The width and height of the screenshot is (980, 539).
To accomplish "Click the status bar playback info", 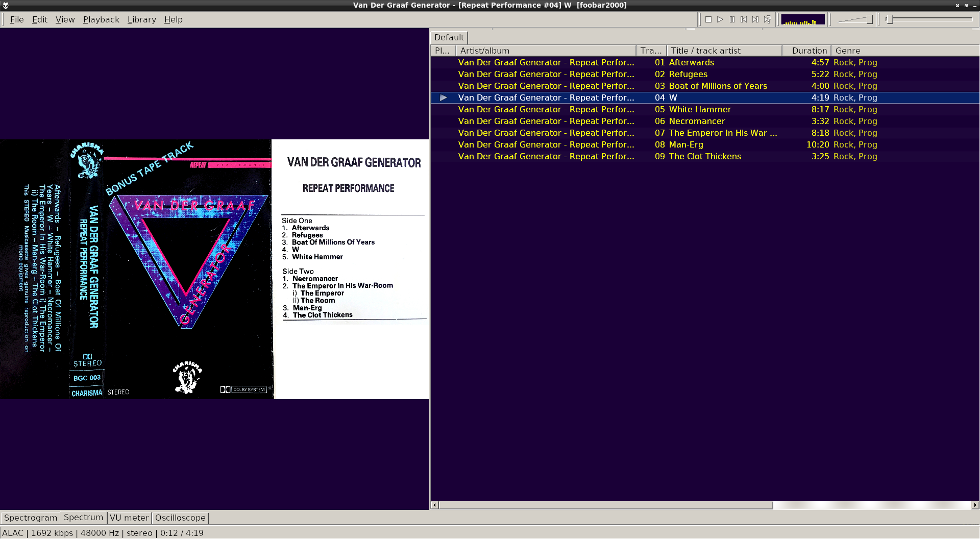I will (103, 533).
